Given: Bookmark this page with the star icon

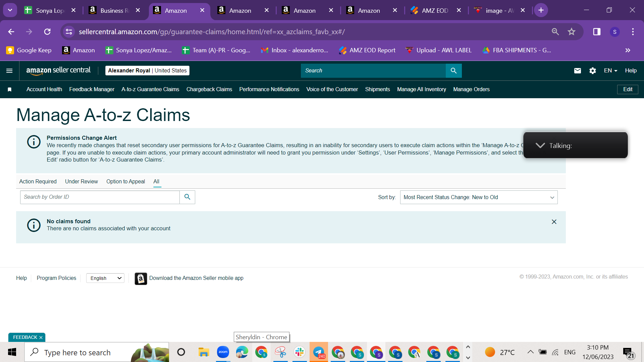Looking at the screenshot, I should (x=572, y=32).
